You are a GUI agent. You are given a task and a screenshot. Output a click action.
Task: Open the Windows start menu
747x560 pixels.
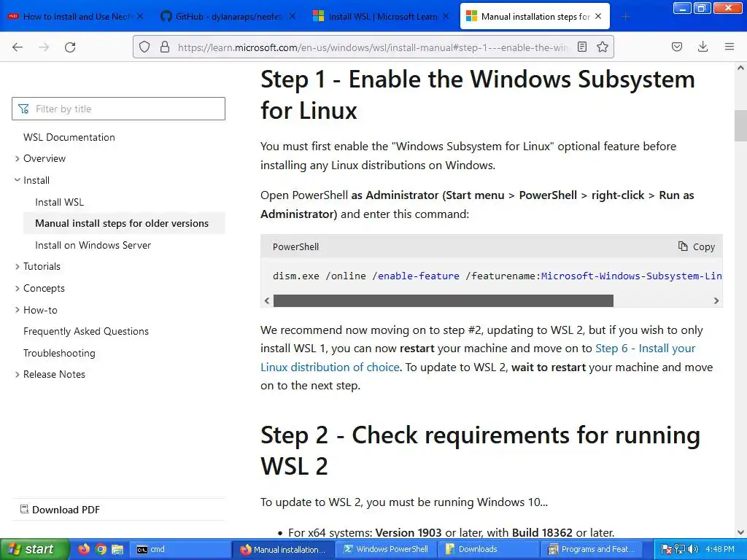pos(34,549)
